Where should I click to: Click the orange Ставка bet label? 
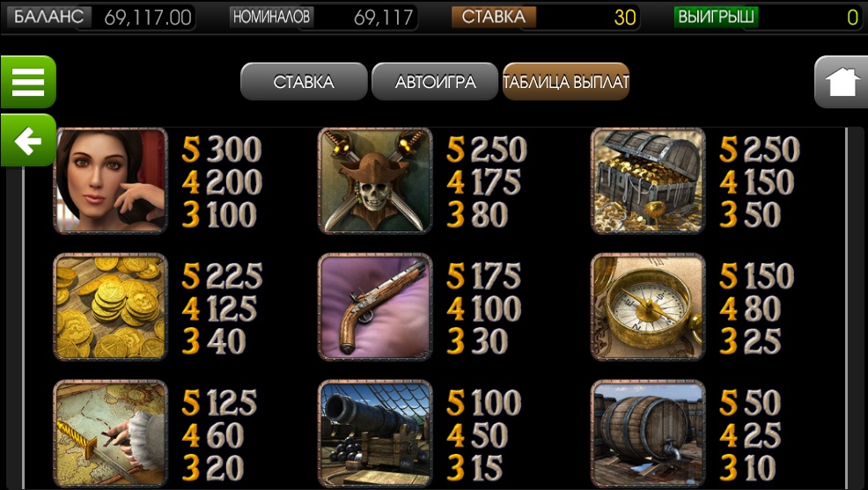pyautogui.click(x=494, y=17)
